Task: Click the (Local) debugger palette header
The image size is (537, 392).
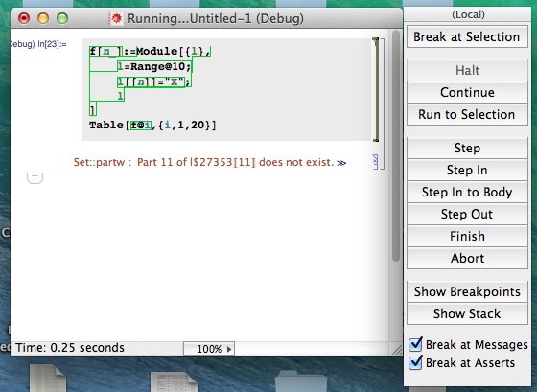Action: [468, 14]
